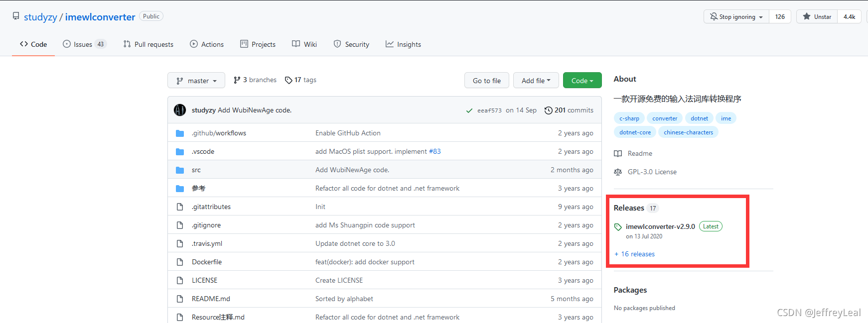Open the .github/workflows folder
Image resolution: width=868 pixels, height=323 pixels.
219,133
